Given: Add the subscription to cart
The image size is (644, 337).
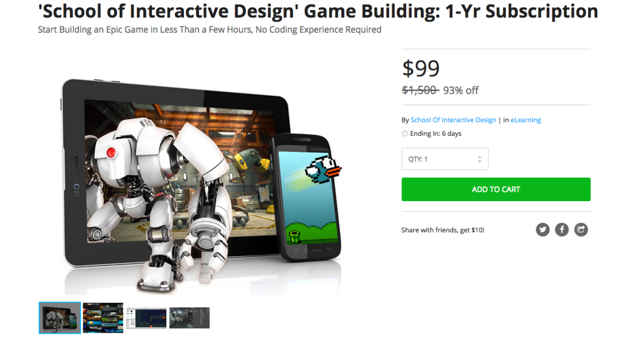Looking at the screenshot, I should tap(496, 189).
